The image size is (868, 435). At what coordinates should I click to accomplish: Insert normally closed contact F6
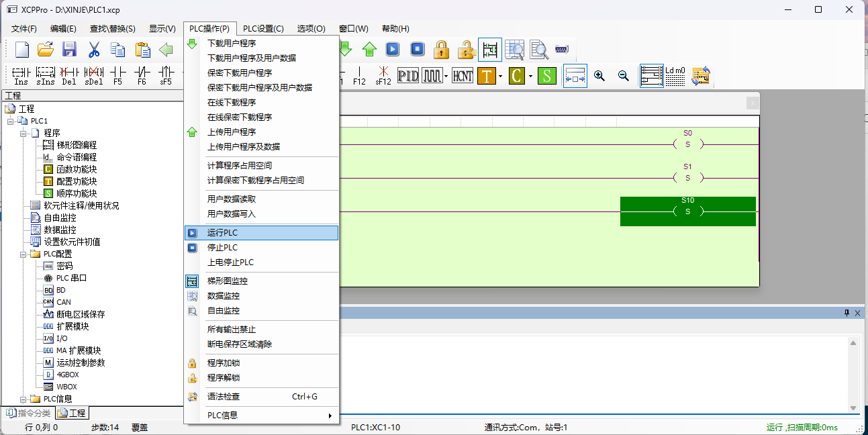pos(142,75)
